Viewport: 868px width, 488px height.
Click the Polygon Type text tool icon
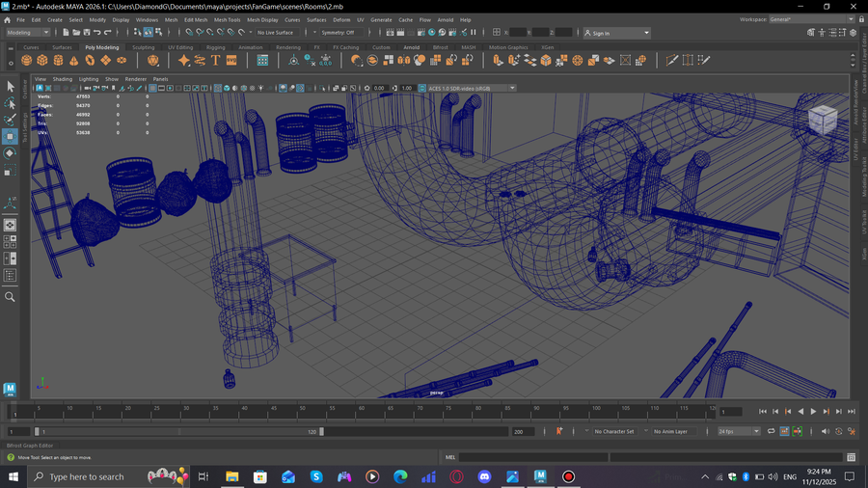215,60
